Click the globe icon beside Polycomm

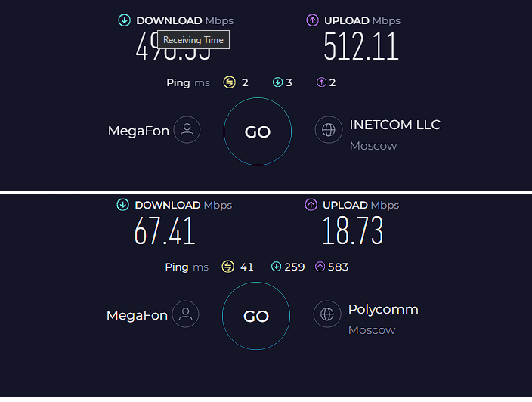327,314
